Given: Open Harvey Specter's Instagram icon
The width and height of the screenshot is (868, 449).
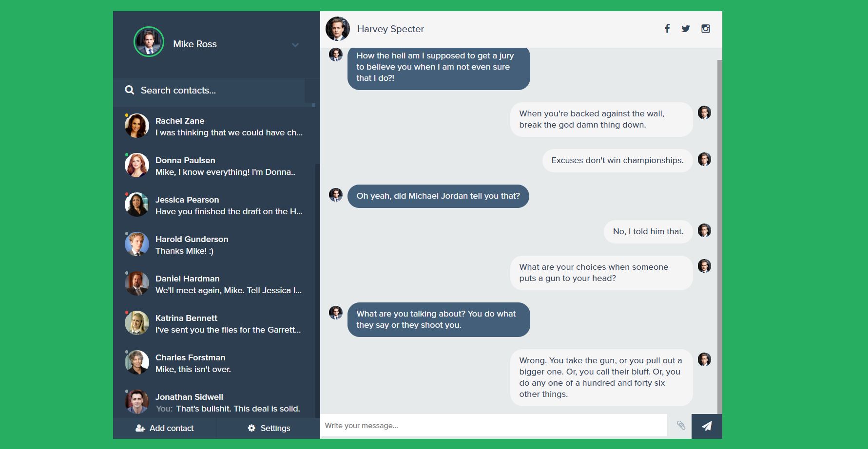Looking at the screenshot, I should click(x=705, y=29).
